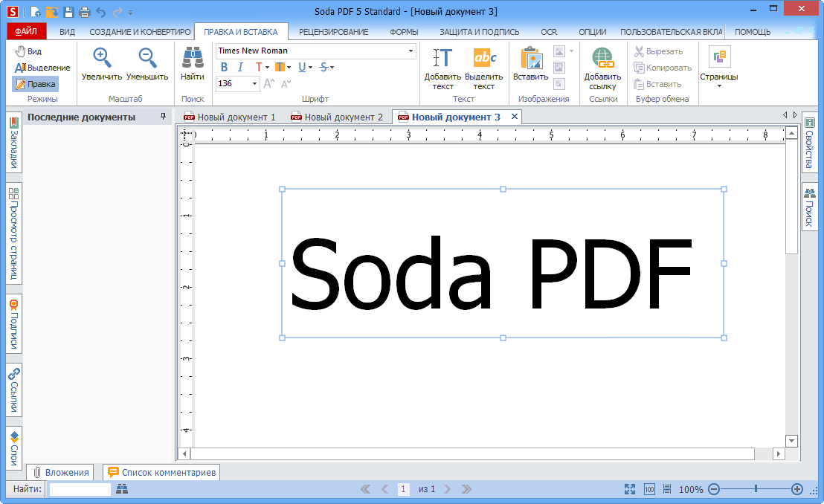Apply the orange text highlight color

click(280, 67)
